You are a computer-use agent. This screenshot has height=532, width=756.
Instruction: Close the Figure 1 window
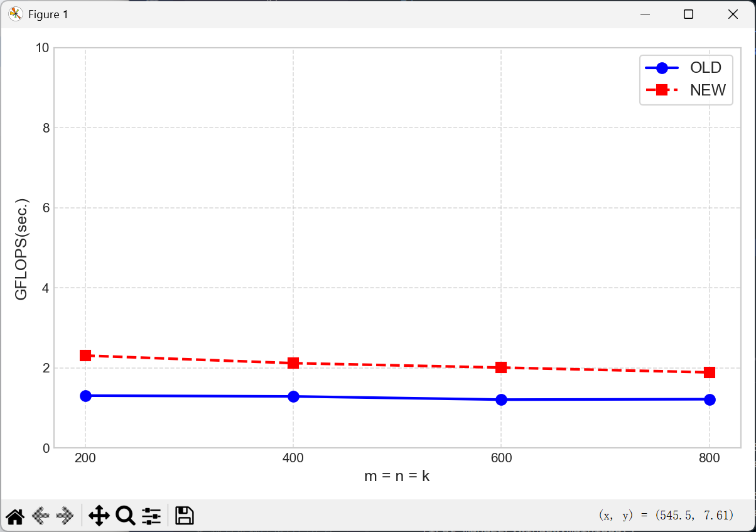click(732, 14)
